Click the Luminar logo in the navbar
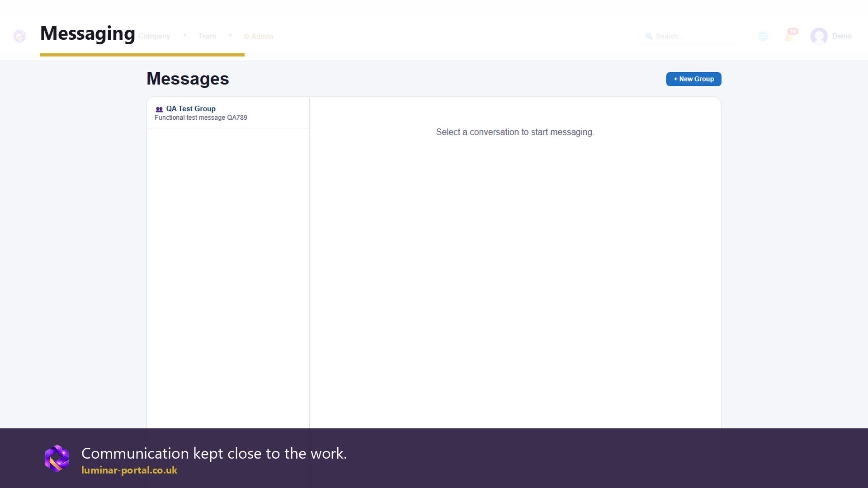This screenshot has height=488, width=868. (x=19, y=36)
